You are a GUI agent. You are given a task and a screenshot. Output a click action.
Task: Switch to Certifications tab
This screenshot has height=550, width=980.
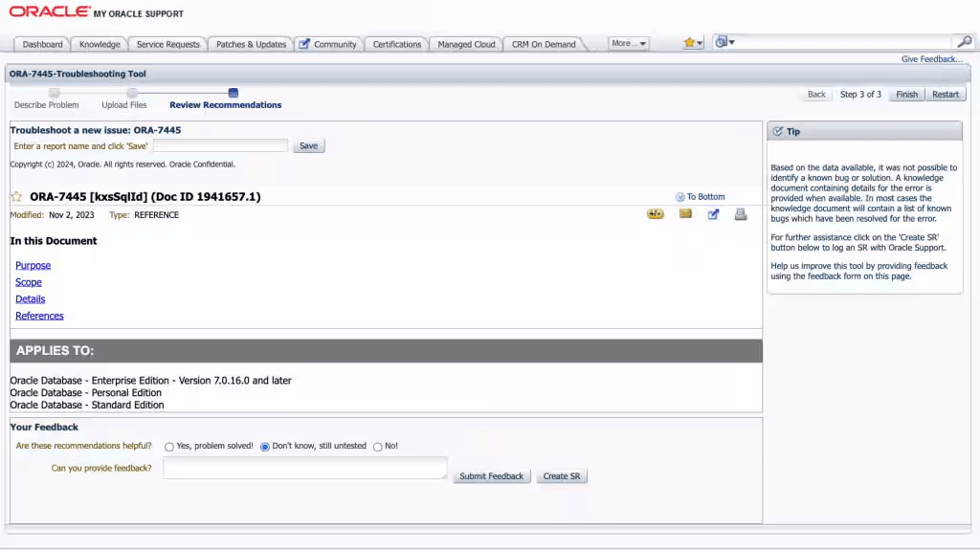(x=397, y=44)
